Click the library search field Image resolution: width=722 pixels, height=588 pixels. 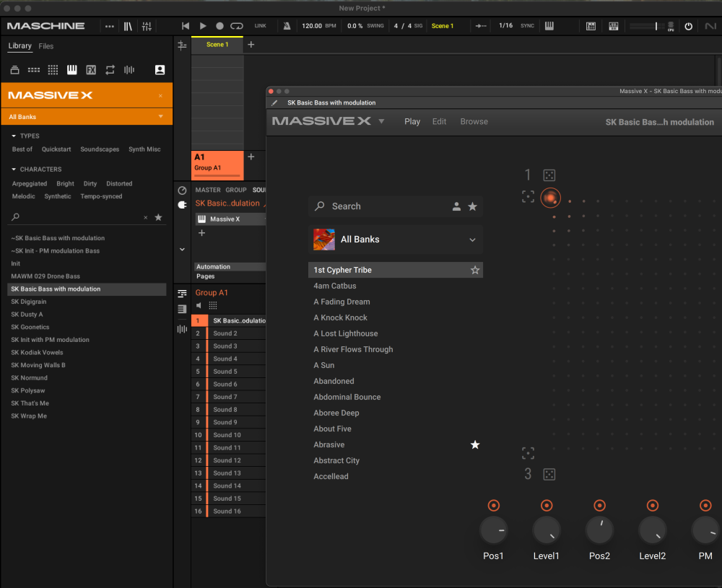coord(79,217)
